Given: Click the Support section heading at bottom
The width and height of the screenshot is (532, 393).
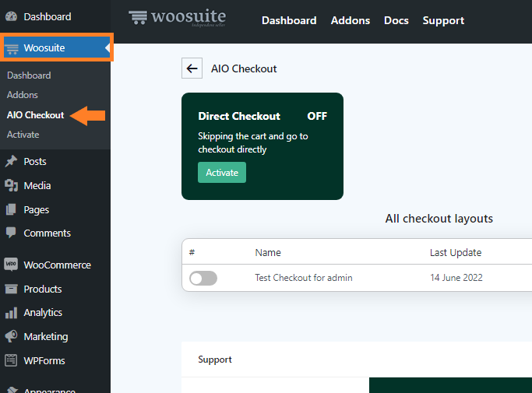Looking at the screenshot, I should [215, 360].
